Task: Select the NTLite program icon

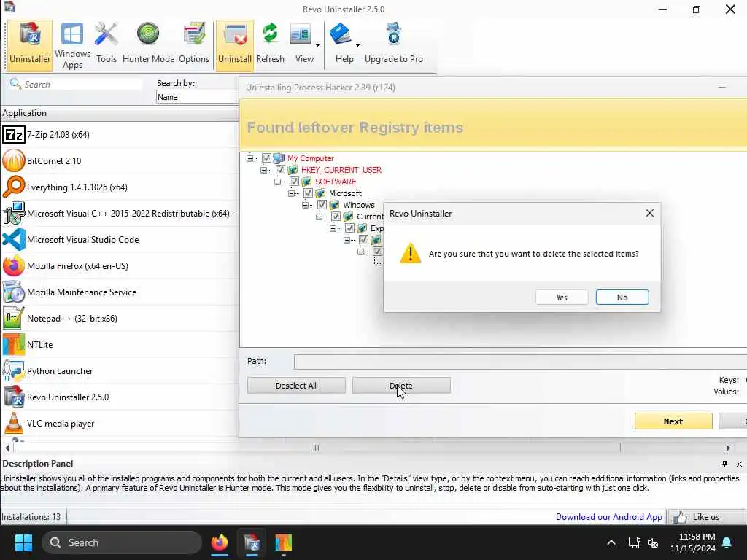Action: point(14,344)
